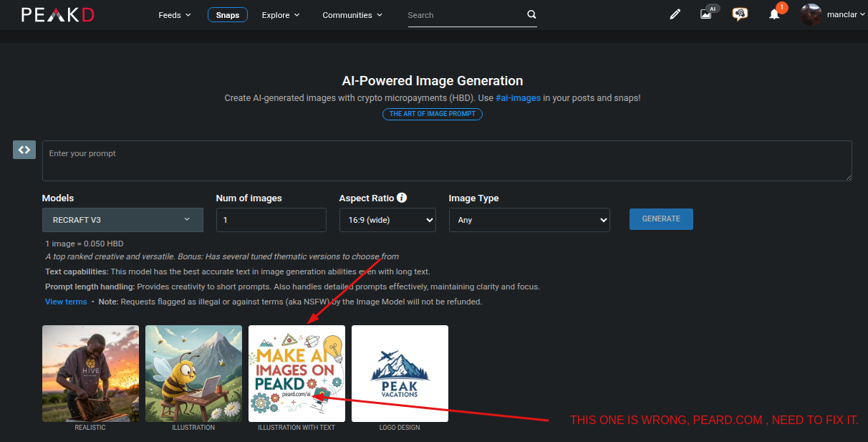
Task: Click the code brackets toggle button
Action: point(24,150)
